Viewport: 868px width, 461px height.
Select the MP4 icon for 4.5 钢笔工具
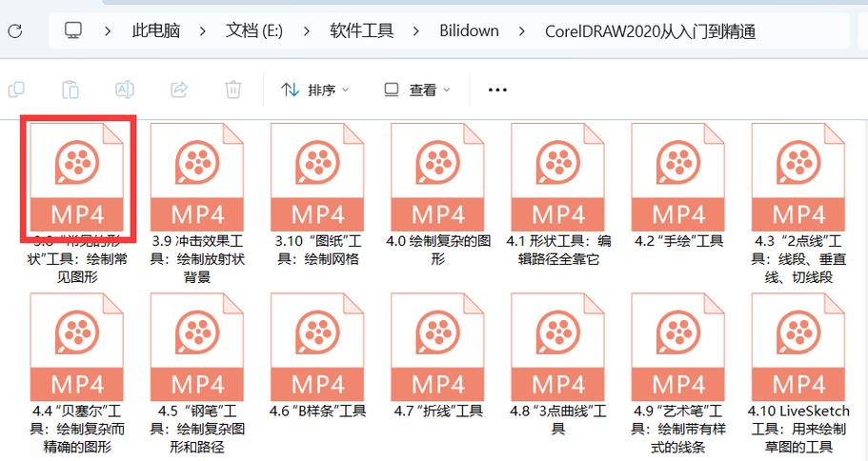click(x=197, y=347)
